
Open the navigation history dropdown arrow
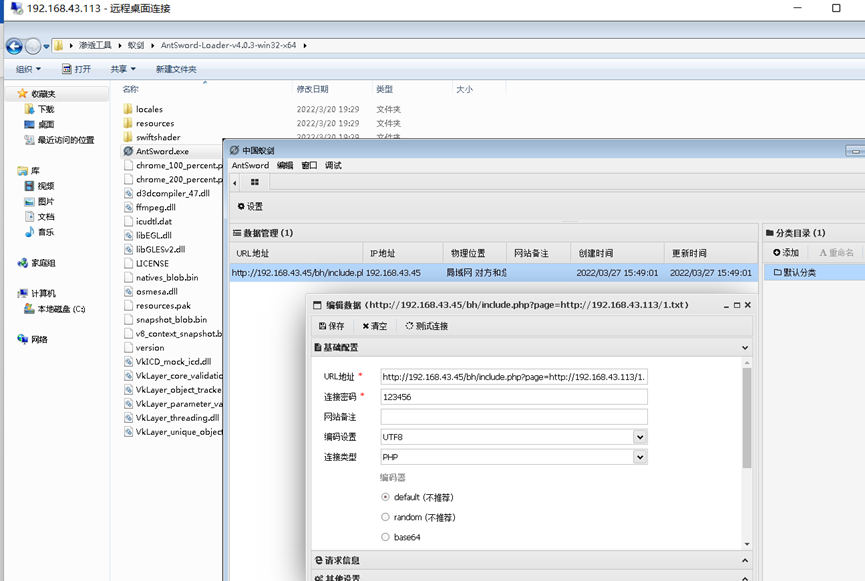[46, 46]
